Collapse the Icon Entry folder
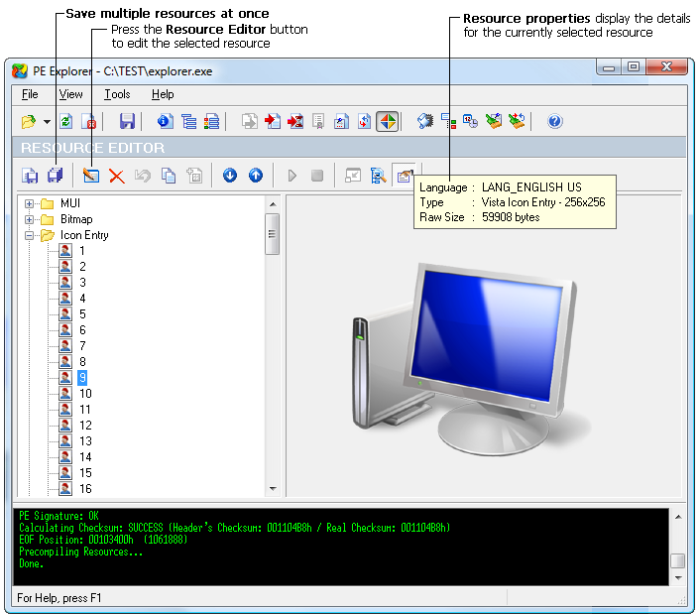 [x=30, y=235]
